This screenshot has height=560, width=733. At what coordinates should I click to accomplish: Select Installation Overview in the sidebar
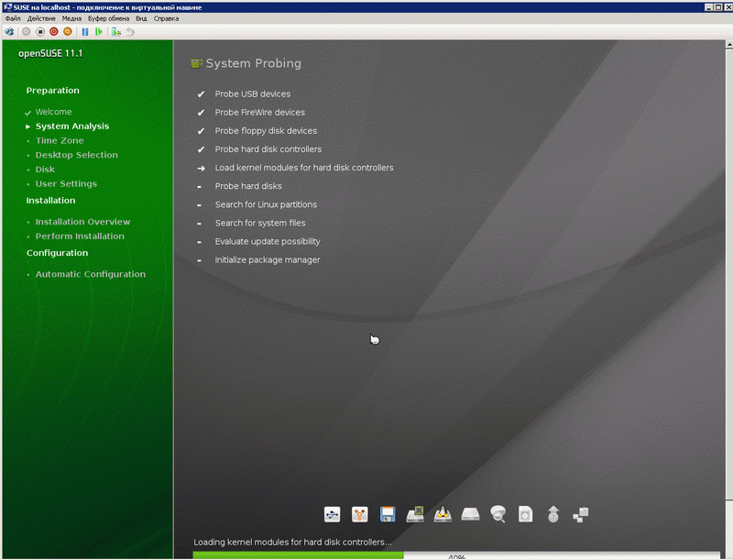tap(82, 222)
